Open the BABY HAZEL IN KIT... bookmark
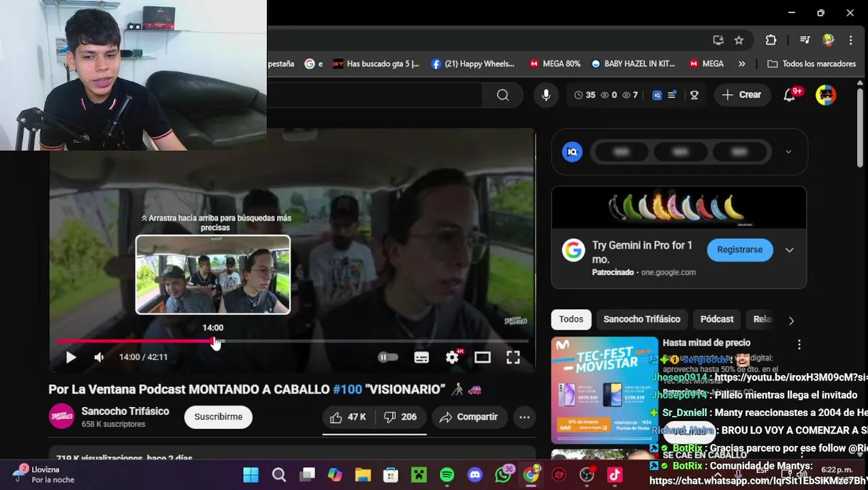 [x=632, y=64]
